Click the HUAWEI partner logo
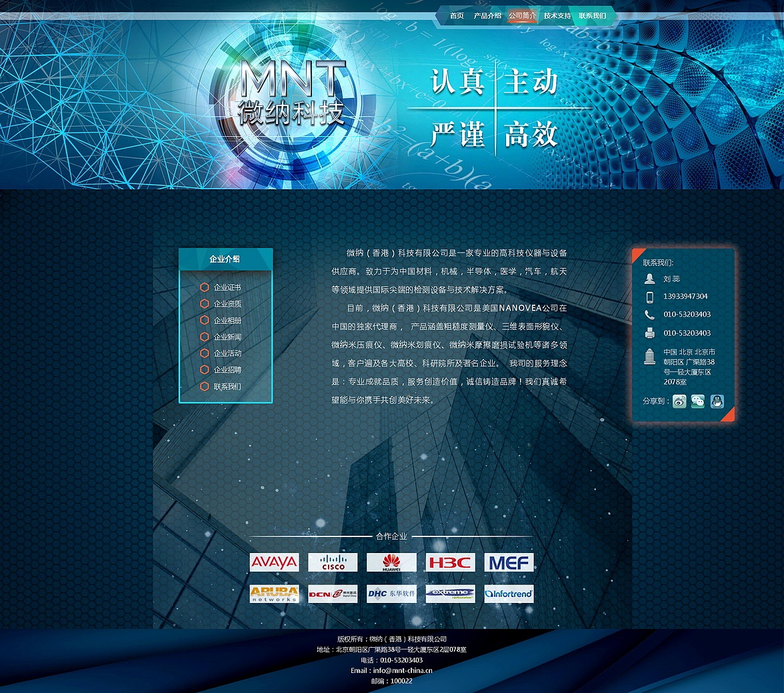 click(391, 562)
